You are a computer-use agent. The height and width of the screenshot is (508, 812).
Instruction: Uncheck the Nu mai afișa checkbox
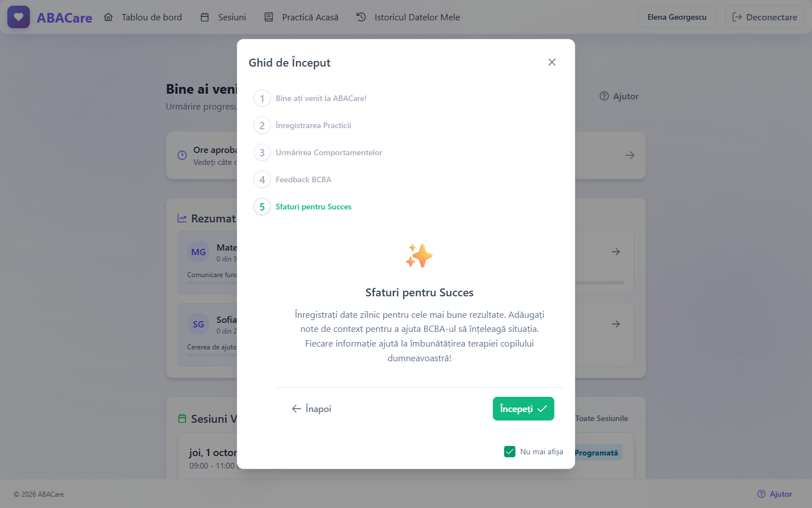coord(510,452)
